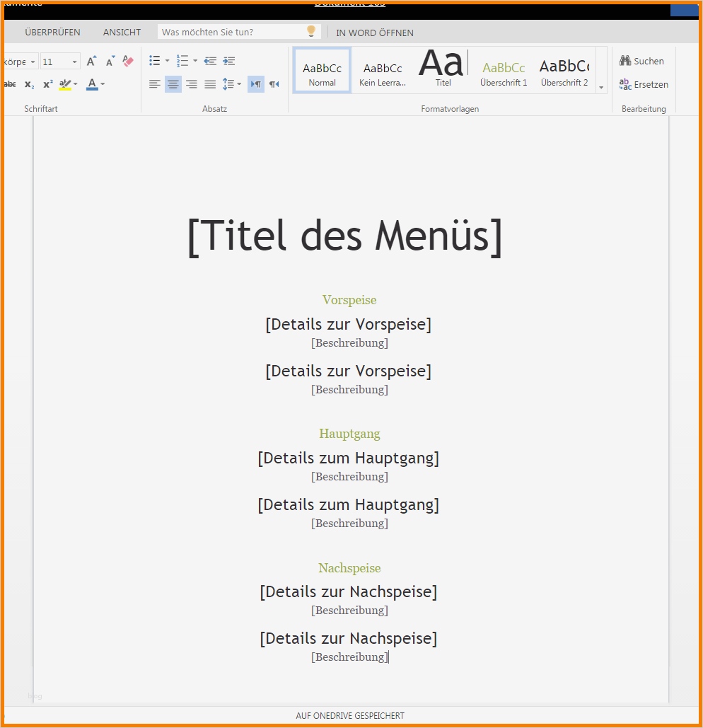Select the strikethrough icon
Viewport: 703px width, 728px height.
(8, 84)
